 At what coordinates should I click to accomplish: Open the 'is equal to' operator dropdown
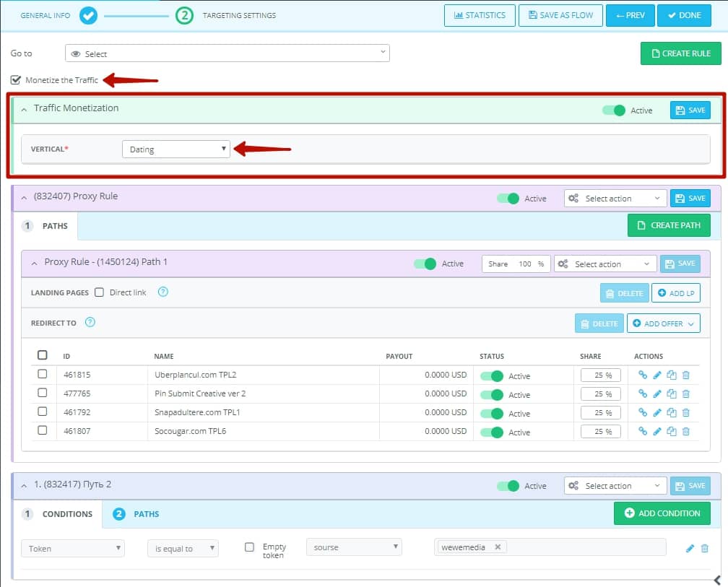point(183,549)
